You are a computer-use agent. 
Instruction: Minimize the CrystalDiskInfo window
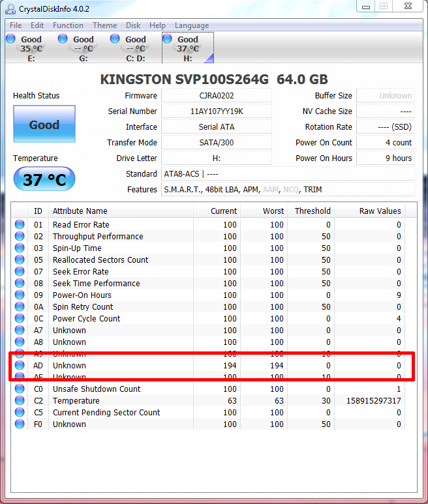[366, 7]
